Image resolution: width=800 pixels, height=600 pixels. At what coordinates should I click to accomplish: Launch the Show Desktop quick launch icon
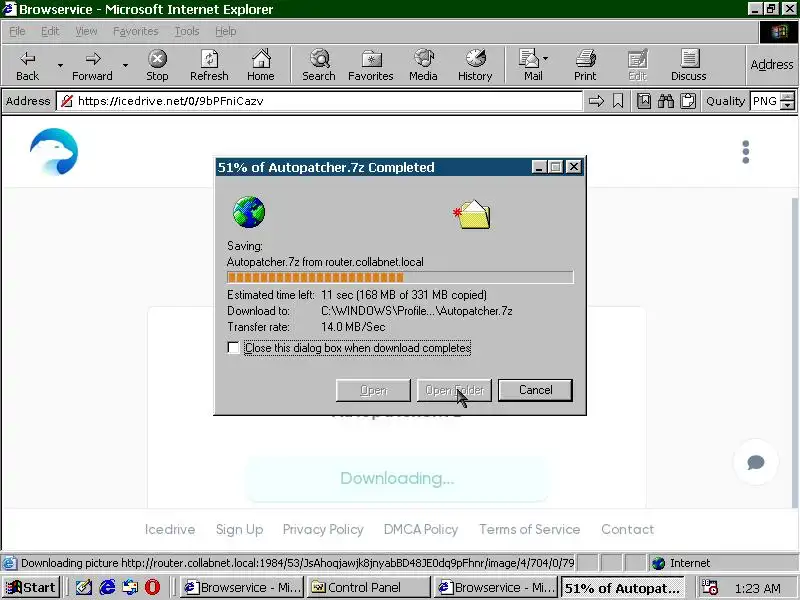click(84, 587)
